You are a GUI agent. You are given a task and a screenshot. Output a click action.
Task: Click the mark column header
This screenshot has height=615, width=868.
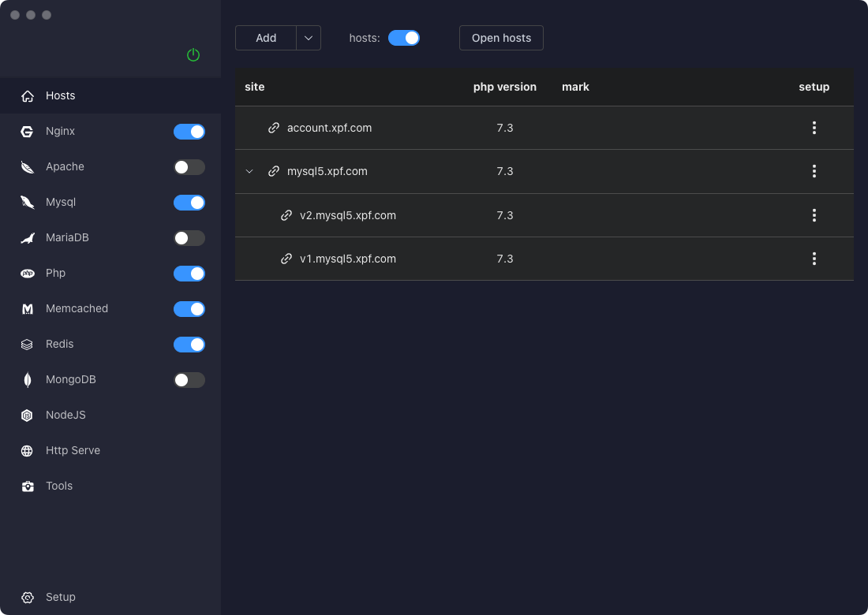[x=575, y=87]
